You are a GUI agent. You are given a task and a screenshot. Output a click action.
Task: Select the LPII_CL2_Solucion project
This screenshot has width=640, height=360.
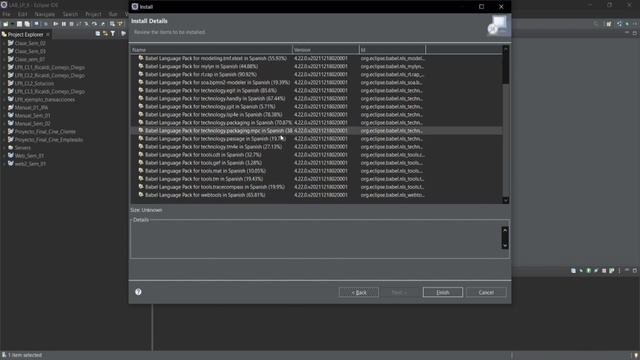[x=34, y=83]
